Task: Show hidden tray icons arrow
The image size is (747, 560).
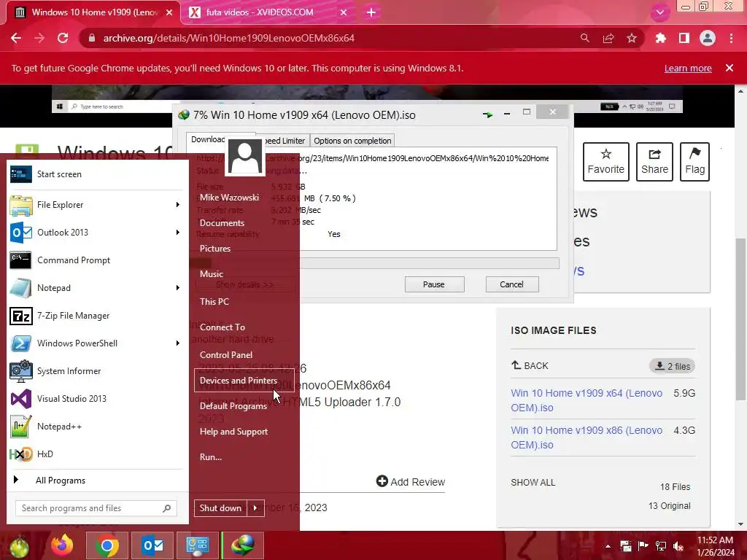Action: click(608, 546)
